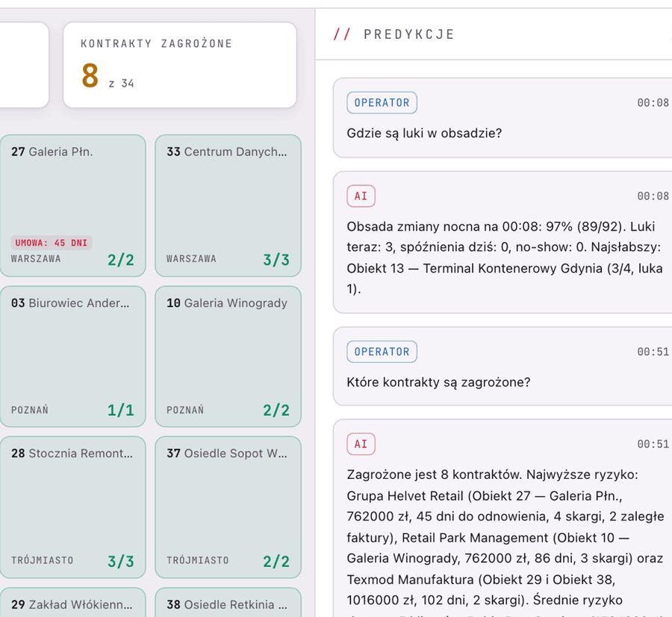Screen dimensions: 672x617
Task: Click the 1/1 count on Biurowiec Ander
Action: pos(120,410)
